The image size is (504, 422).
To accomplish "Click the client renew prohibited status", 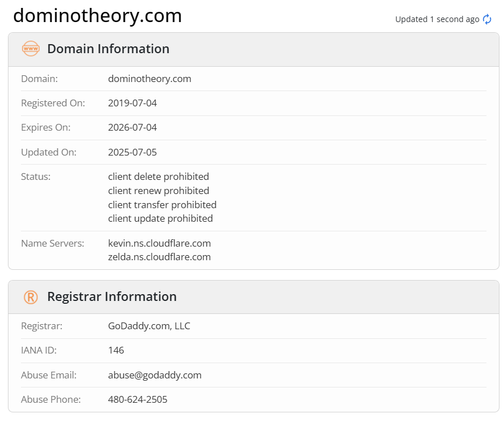I will [x=158, y=191].
